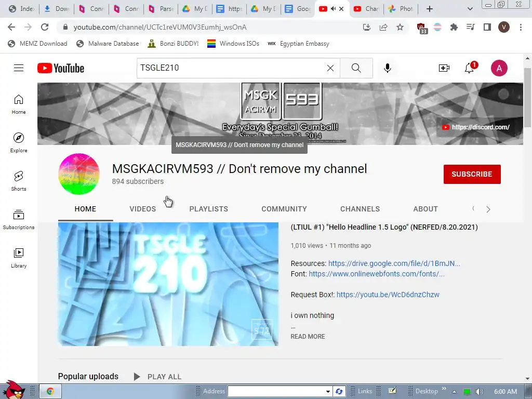Open the Chrome profile V avatar
Screen dimensions: 532x399
504,27
